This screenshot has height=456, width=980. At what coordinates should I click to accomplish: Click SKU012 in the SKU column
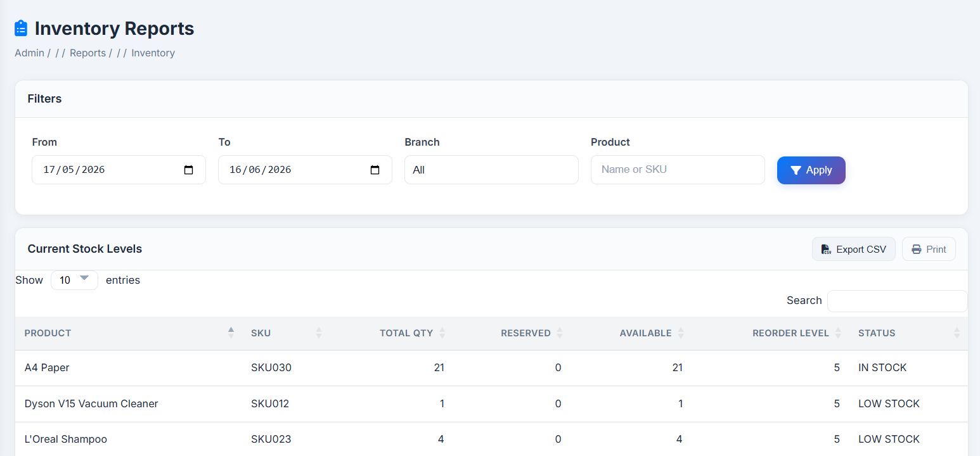coord(270,403)
